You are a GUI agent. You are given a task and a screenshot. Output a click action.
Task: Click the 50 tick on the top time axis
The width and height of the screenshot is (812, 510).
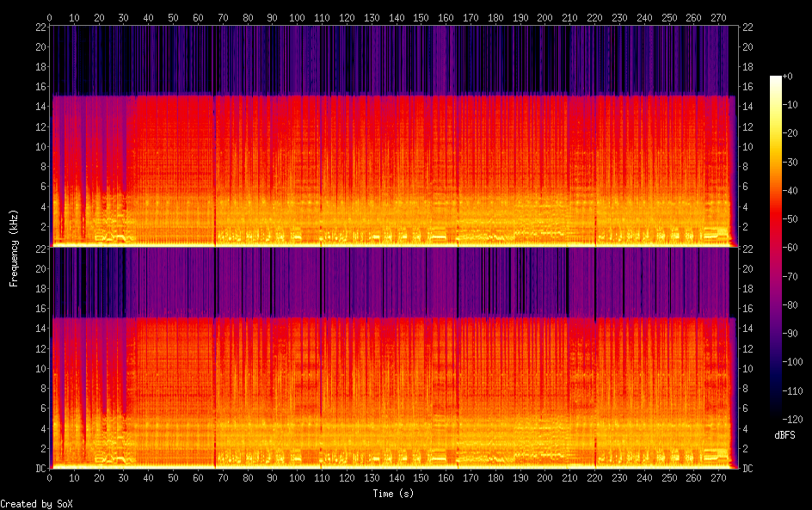(x=174, y=16)
